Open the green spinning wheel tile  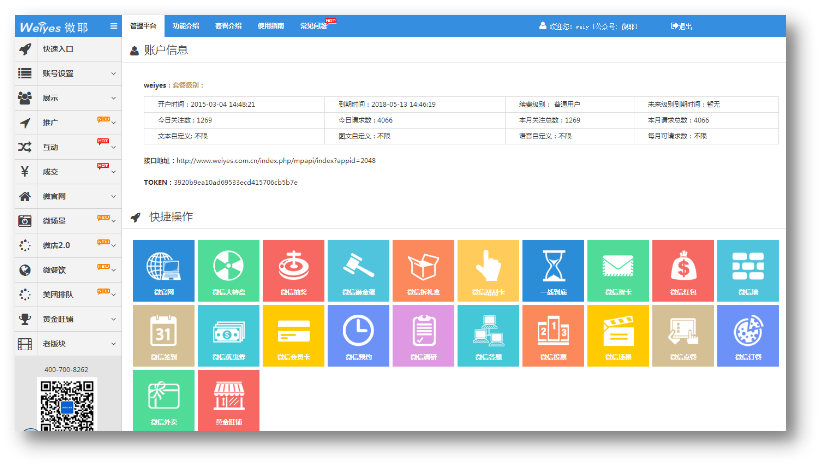coord(228,271)
